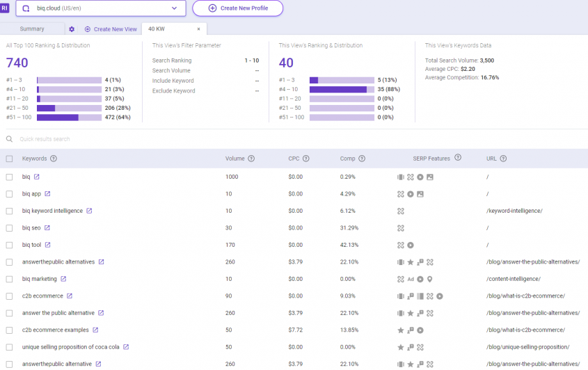588x370 pixels.
Task: Open the external link icon next to 'biq app'
Action: coord(47,194)
